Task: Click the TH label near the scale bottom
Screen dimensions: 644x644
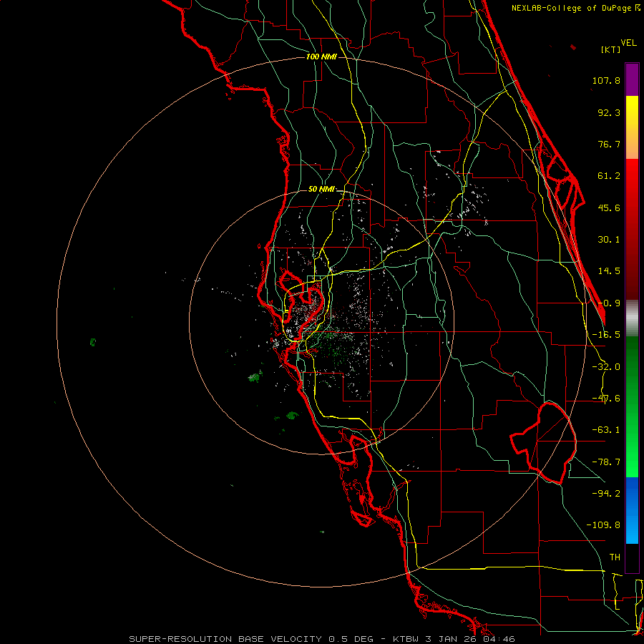Action: [x=615, y=557]
